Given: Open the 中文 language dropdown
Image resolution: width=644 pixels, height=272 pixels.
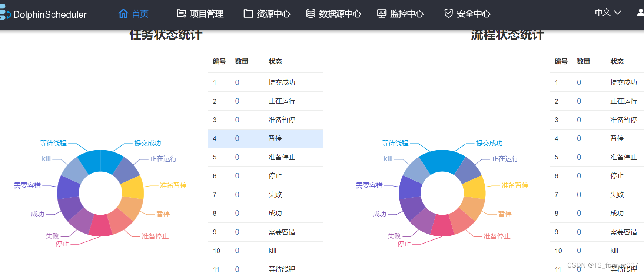Looking at the screenshot, I should pos(608,13).
